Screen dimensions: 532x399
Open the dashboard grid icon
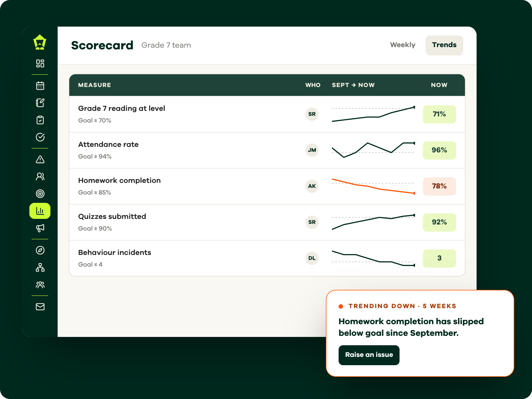click(x=40, y=63)
